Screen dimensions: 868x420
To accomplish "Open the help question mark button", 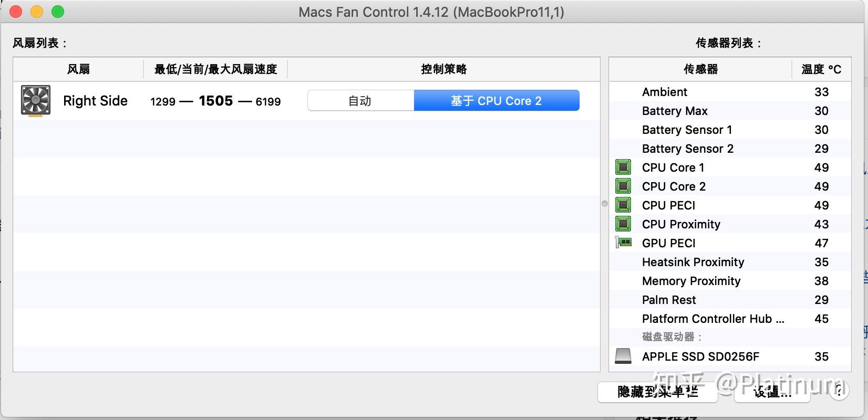I will [839, 391].
